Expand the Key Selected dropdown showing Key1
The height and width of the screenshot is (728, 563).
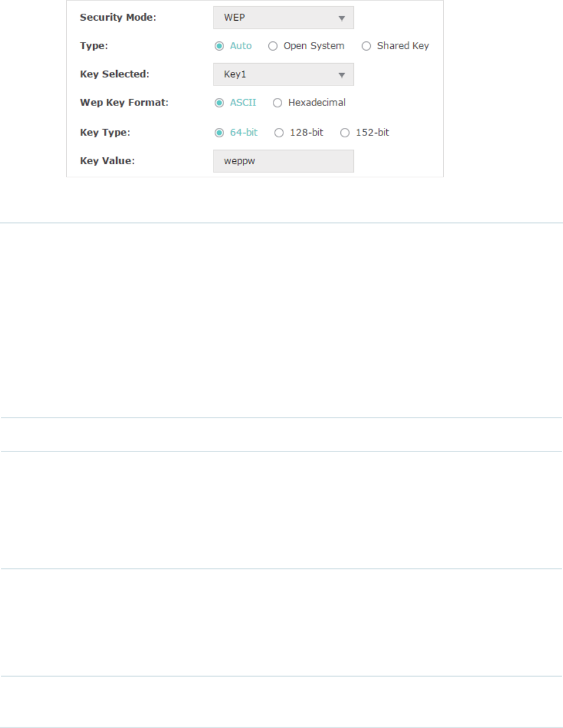coord(283,74)
